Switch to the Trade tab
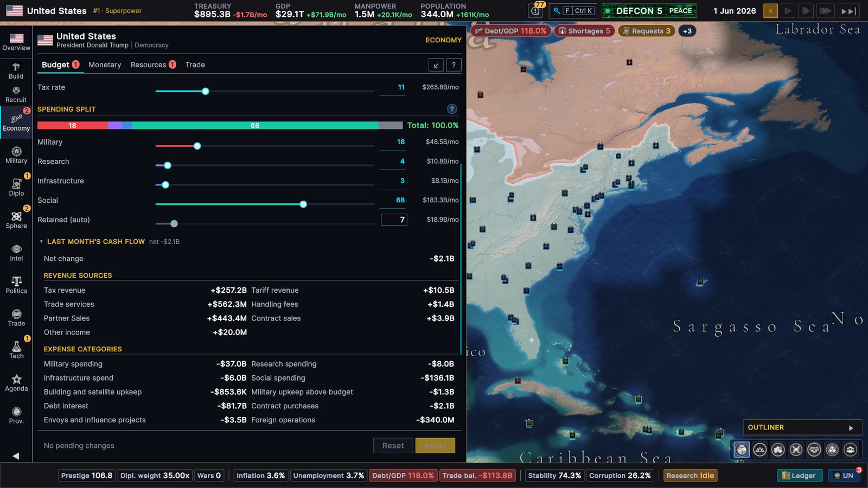 click(195, 65)
